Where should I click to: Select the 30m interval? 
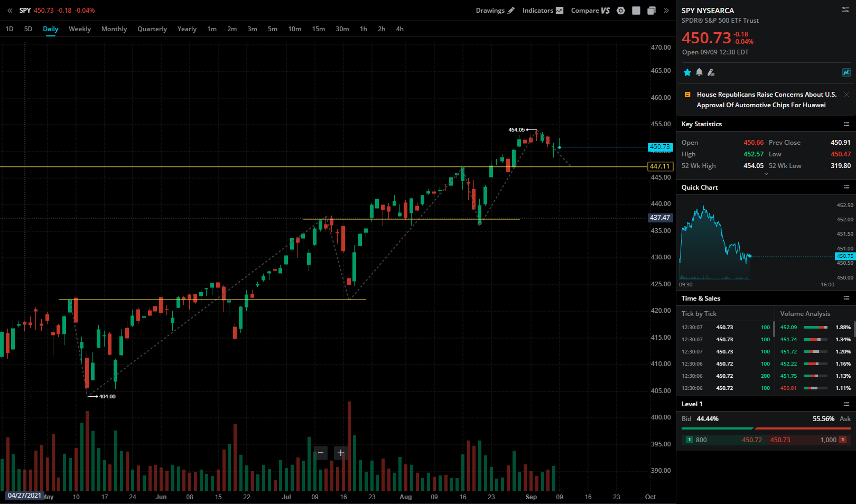click(342, 29)
